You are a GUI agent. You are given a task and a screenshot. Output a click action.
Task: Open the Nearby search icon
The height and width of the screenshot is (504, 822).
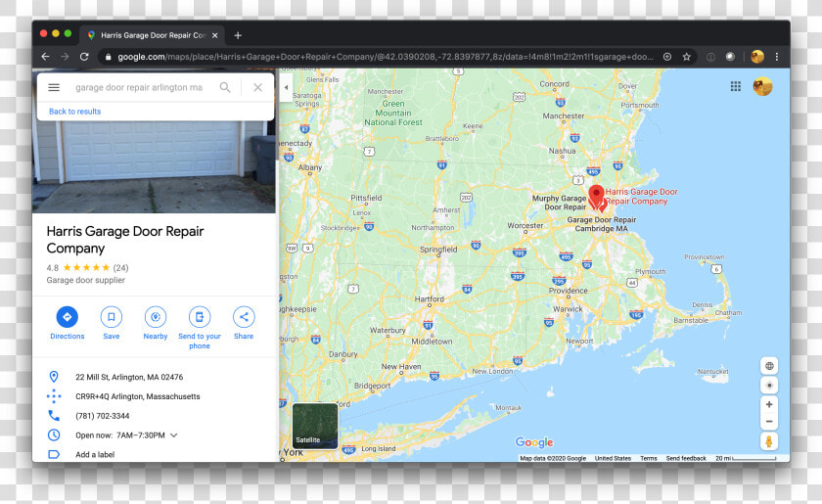[x=156, y=317]
